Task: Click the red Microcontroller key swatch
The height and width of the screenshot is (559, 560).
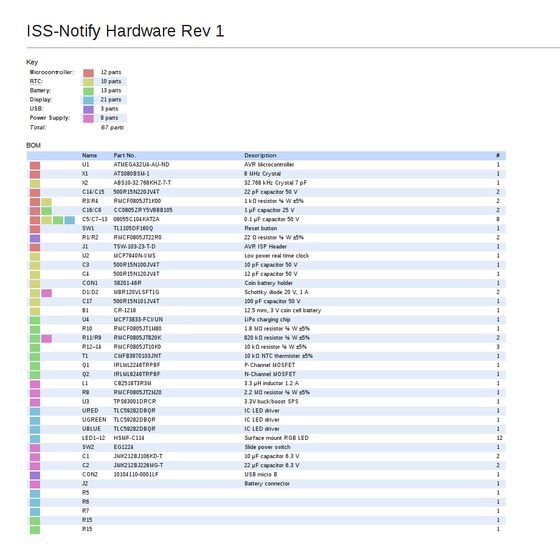Action: (x=88, y=73)
